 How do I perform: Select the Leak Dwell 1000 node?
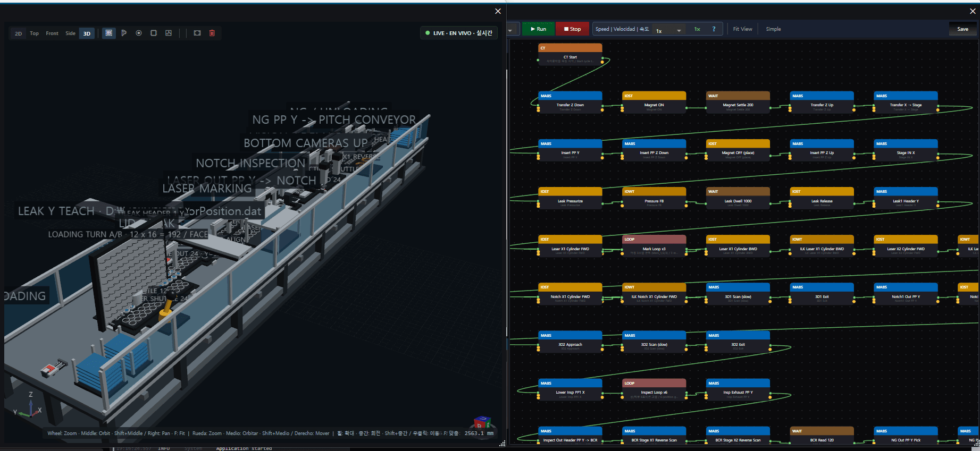click(x=738, y=198)
